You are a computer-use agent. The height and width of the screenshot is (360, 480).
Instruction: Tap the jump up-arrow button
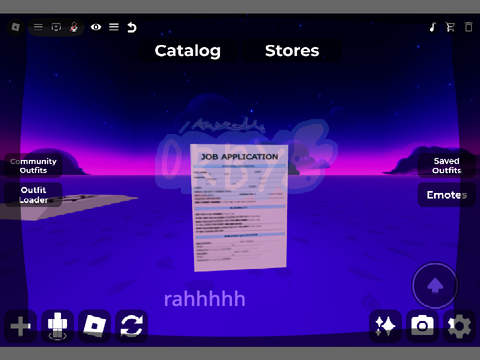(x=435, y=286)
